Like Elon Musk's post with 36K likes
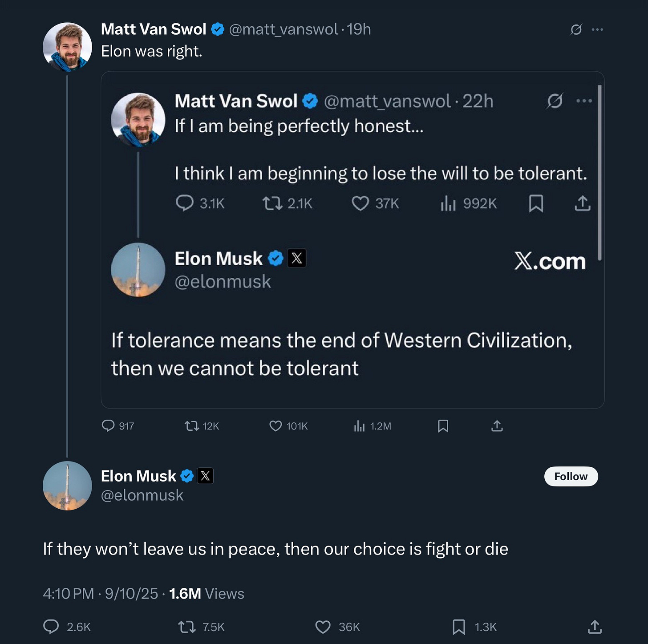The image size is (648, 644). (x=323, y=627)
